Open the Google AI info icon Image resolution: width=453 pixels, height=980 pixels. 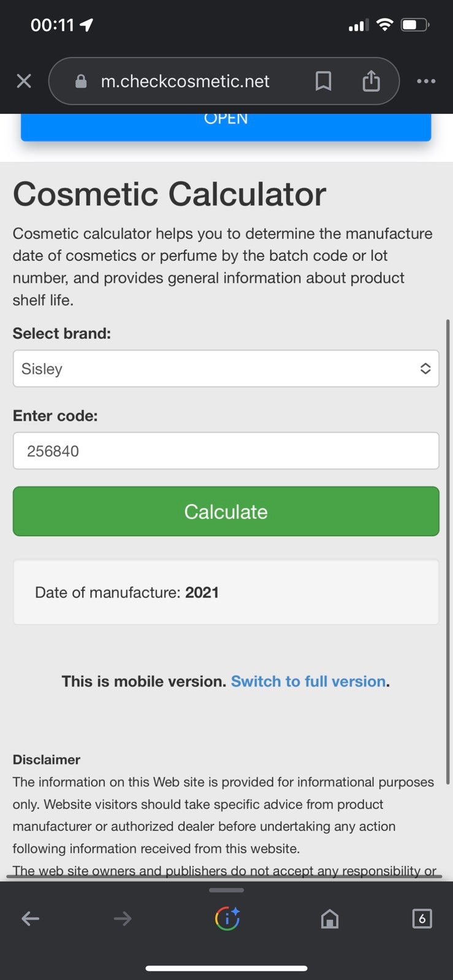(227, 918)
